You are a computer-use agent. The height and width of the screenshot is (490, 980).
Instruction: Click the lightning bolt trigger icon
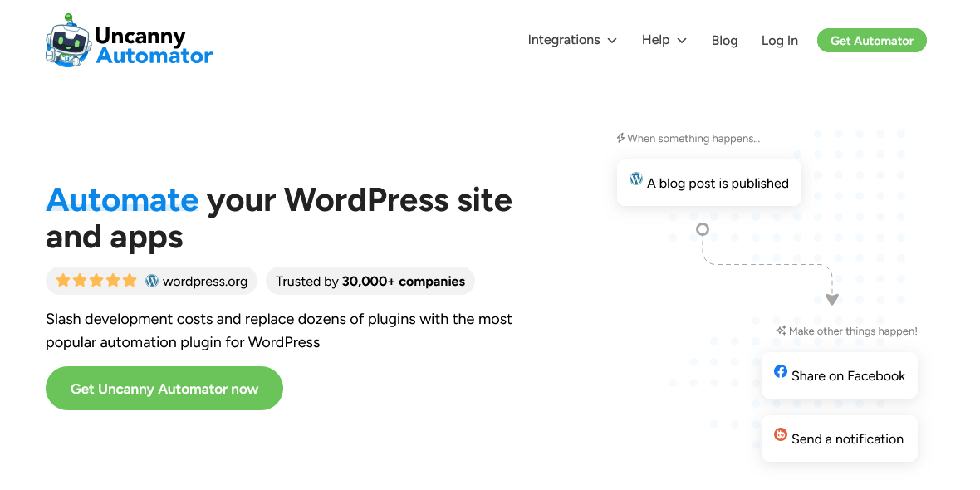620,138
